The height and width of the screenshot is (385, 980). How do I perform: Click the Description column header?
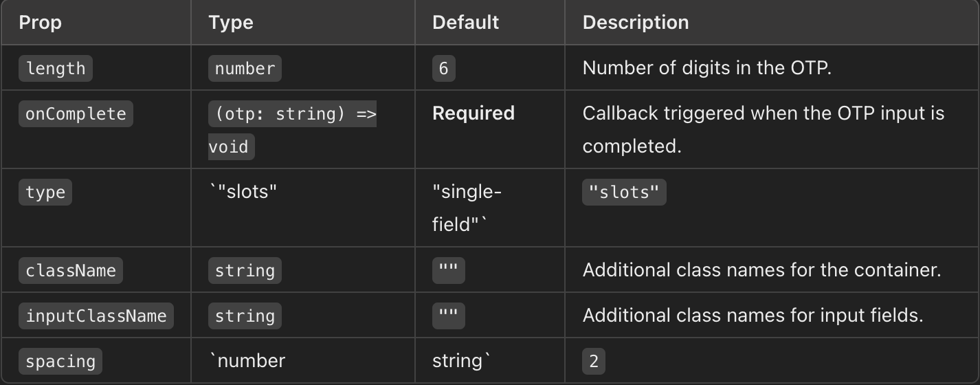coord(636,22)
